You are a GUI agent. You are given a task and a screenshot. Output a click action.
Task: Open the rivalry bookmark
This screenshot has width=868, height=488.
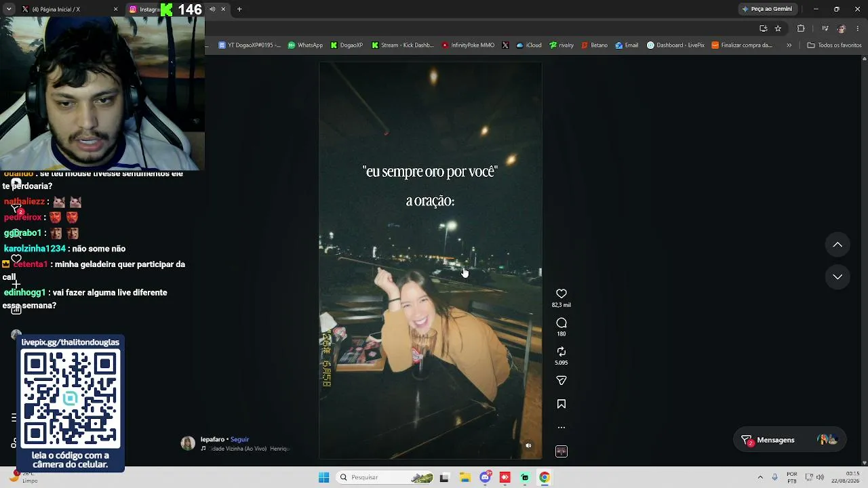pos(561,45)
